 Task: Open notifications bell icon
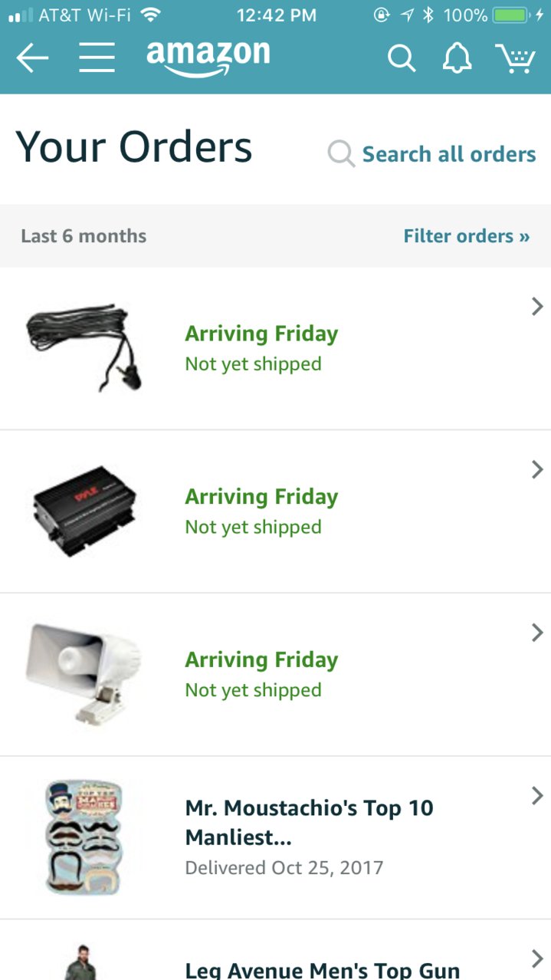[x=458, y=58]
